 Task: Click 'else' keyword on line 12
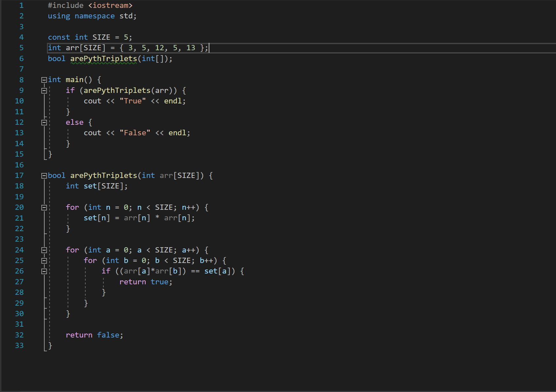pos(75,122)
